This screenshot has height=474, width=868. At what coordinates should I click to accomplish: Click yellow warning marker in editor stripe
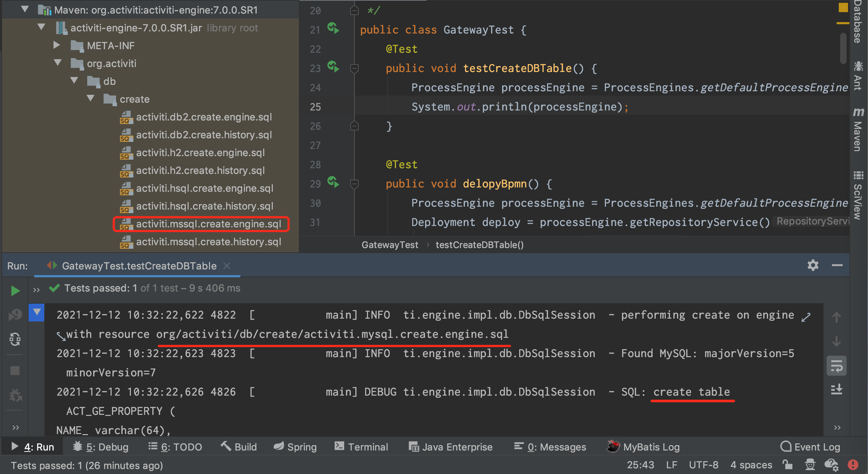coord(842,24)
